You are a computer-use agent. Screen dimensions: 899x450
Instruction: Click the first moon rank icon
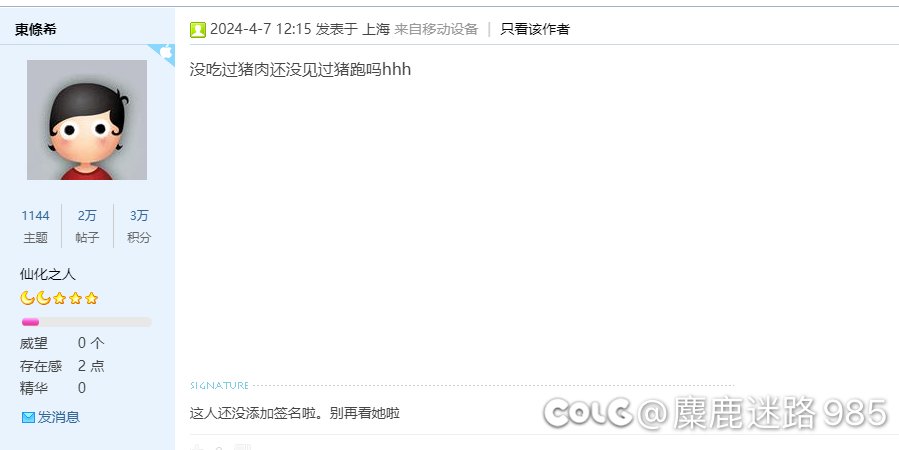coord(27,298)
